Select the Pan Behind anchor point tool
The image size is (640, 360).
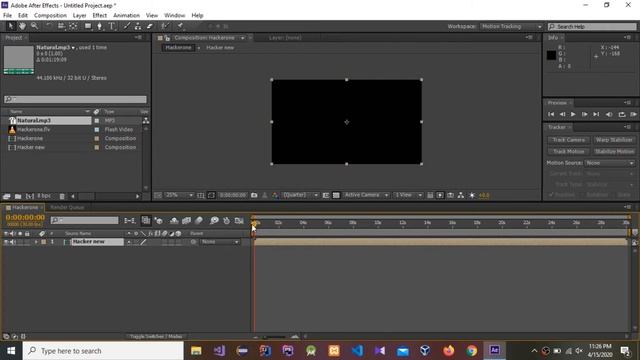[73, 26]
